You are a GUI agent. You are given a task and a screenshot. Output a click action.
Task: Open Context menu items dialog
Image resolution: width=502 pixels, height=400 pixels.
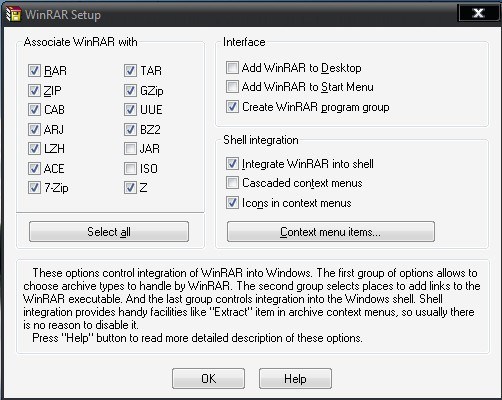[331, 232]
